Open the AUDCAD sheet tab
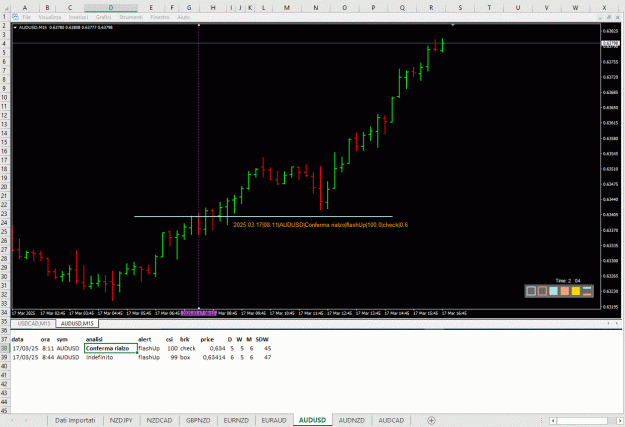The height and width of the screenshot is (427, 625). (x=391, y=420)
